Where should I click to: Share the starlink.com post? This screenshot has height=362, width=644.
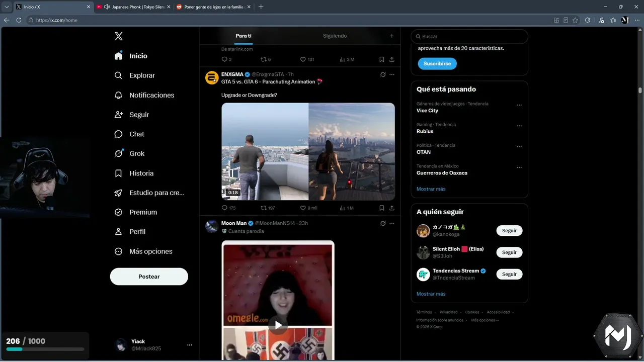[x=392, y=59]
